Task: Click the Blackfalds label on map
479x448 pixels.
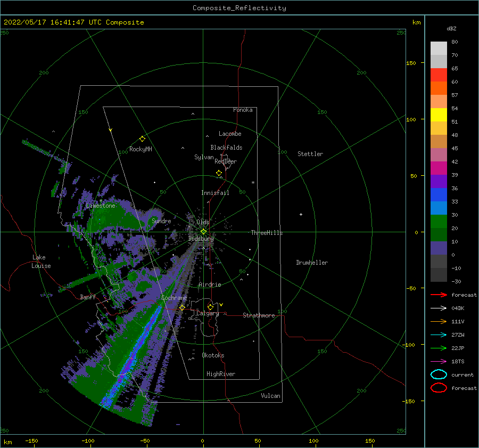Action: click(x=226, y=148)
